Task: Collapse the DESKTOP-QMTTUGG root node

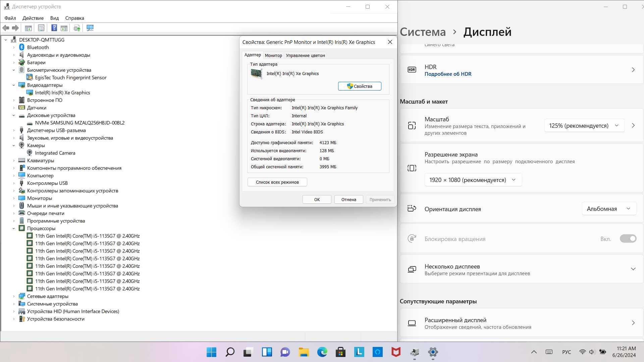Action: (x=6, y=40)
